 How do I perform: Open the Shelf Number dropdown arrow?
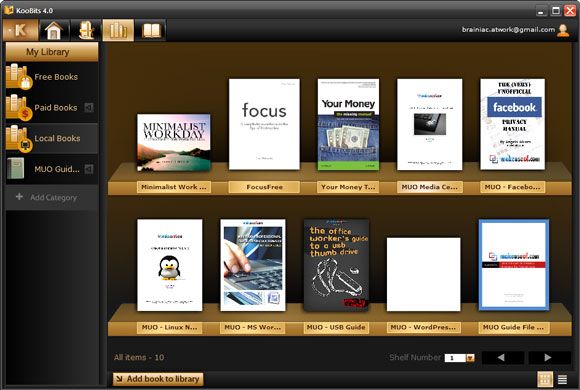pyautogui.click(x=470, y=358)
